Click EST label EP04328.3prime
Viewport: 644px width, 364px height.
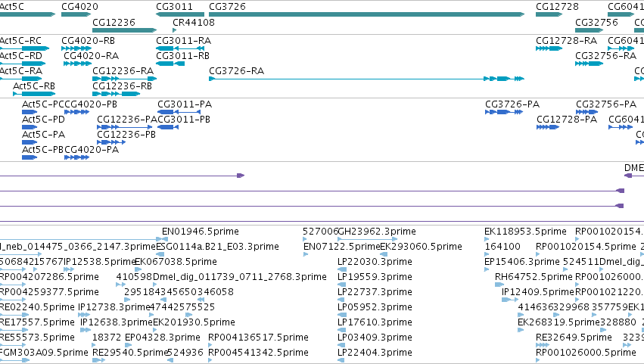click(x=162, y=338)
